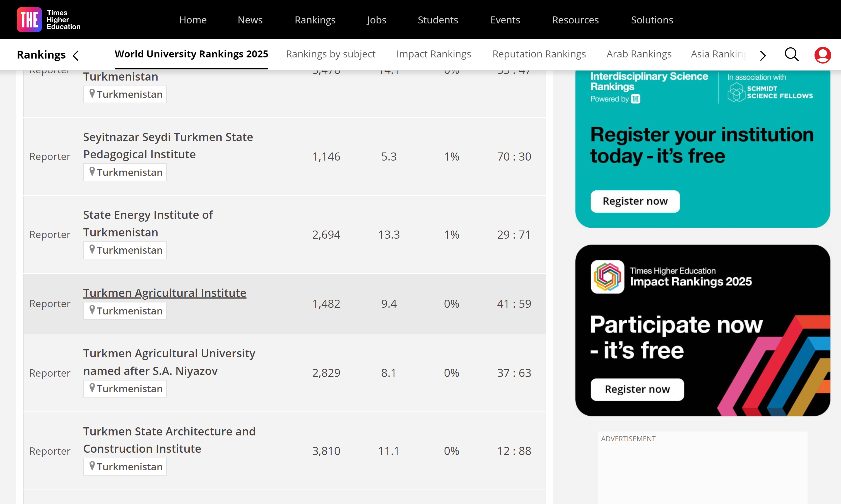This screenshot has width=841, height=504.
Task: Click Turkmenistan tag under Architecture and Construction Institute
Action: [125, 467]
